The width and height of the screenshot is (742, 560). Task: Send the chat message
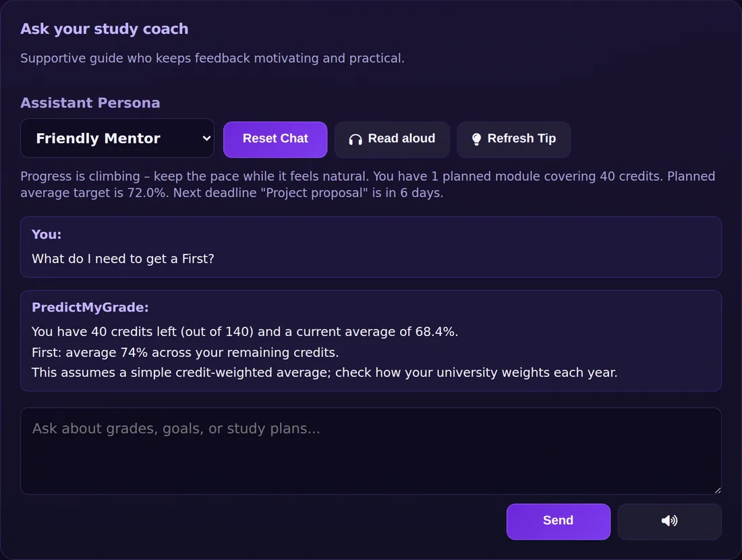pyautogui.click(x=558, y=521)
